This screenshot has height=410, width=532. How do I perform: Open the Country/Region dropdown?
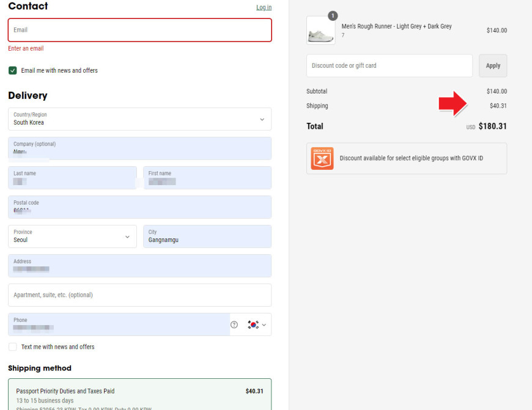pos(140,119)
